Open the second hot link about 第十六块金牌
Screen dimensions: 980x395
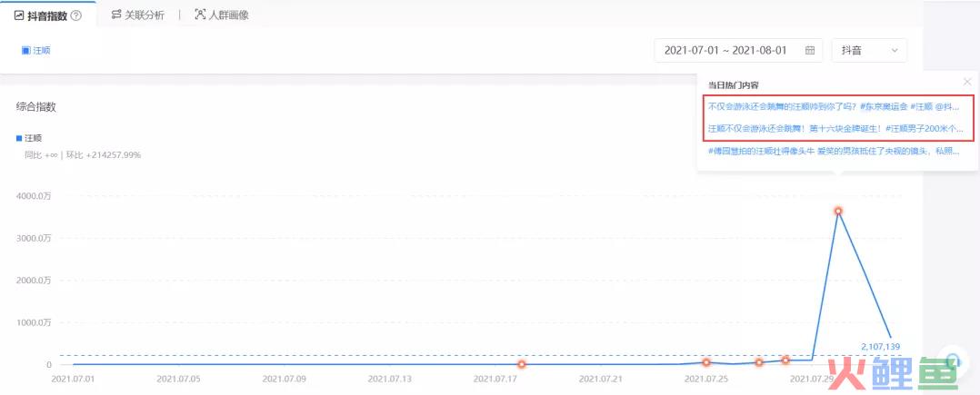click(833, 129)
